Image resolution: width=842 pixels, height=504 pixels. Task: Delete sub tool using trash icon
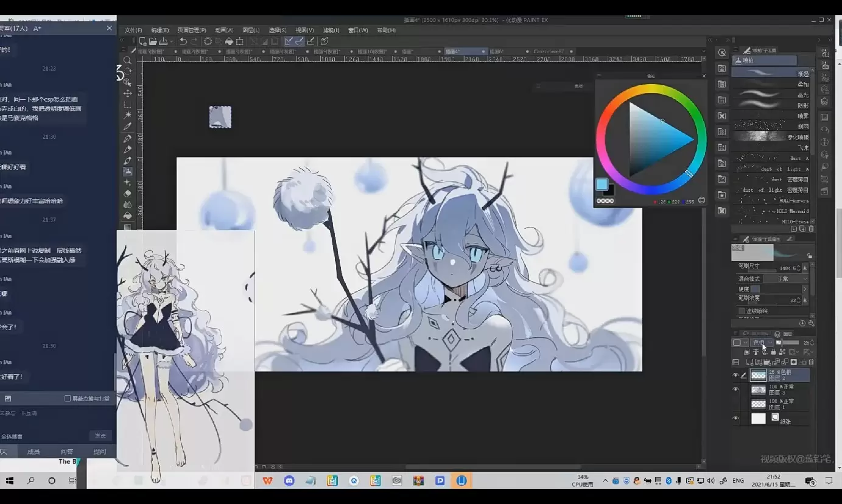(x=811, y=229)
